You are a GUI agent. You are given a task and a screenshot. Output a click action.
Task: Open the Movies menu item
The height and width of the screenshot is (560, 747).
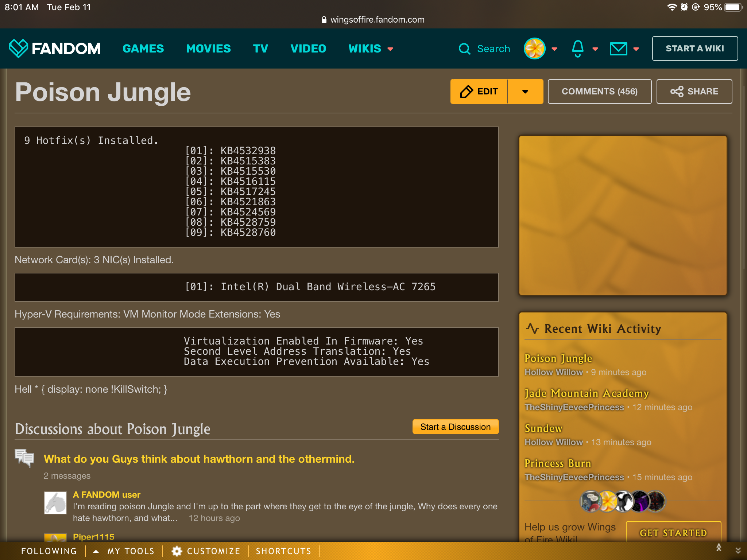pos(208,48)
